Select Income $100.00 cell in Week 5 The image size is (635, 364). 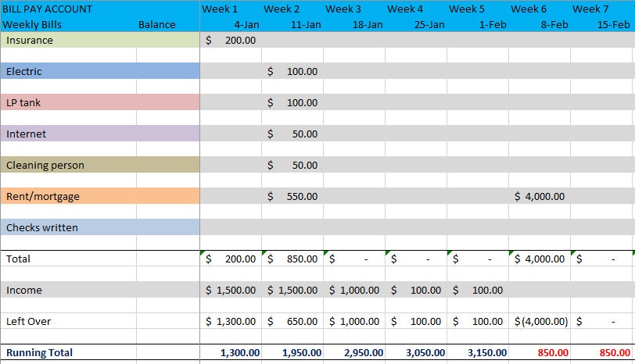point(478,290)
